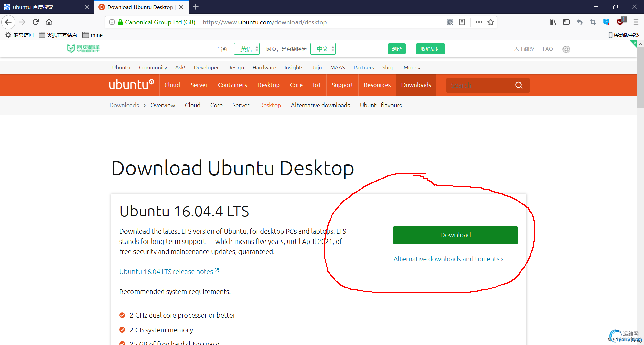644x345 pixels.
Task: Open the uBlock shield extension icon
Action: click(621, 21)
